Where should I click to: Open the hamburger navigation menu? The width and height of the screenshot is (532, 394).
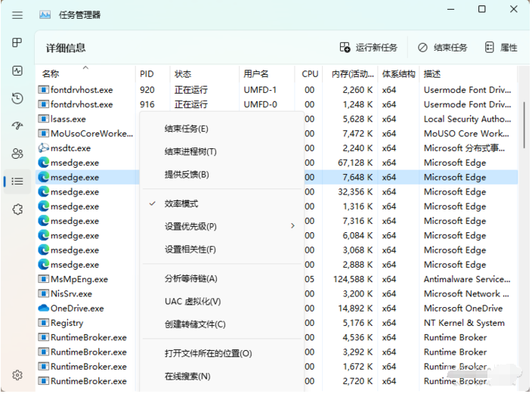pyautogui.click(x=17, y=14)
